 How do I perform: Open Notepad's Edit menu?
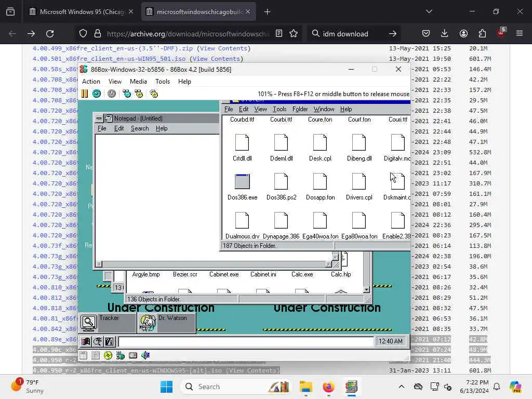(x=119, y=128)
